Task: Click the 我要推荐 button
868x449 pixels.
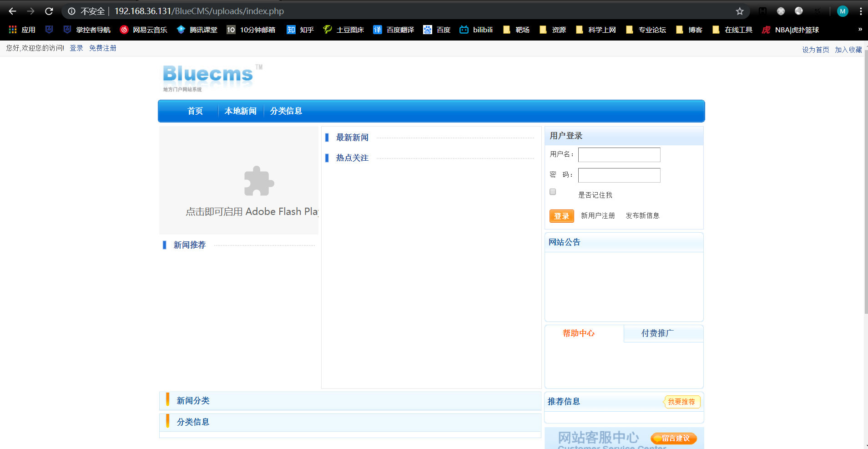Action: pyautogui.click(x=681, y=402)
